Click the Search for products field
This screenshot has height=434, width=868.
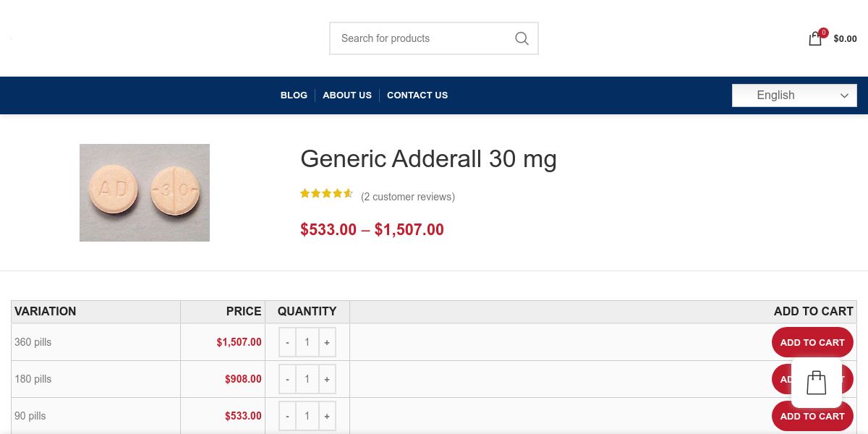tap(420, 38)
